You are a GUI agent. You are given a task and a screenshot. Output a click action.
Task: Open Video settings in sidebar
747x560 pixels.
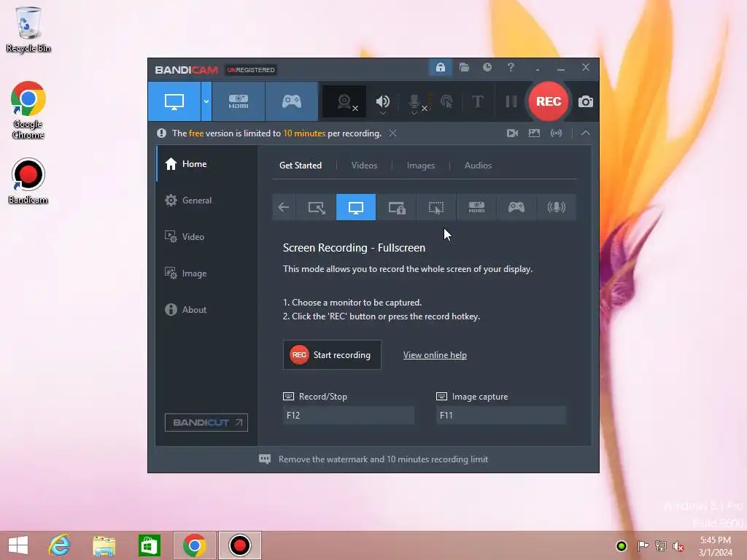(206, 237)
